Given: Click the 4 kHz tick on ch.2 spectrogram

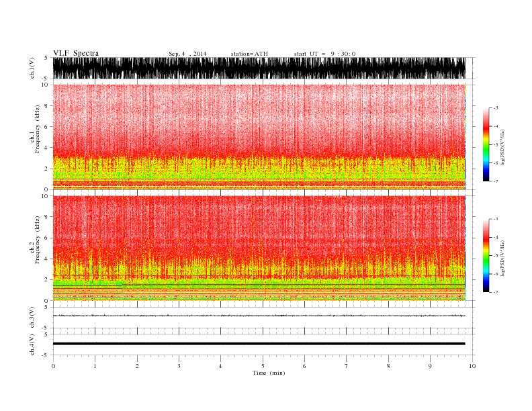Looking at the screenshot, I should point(46,259).
